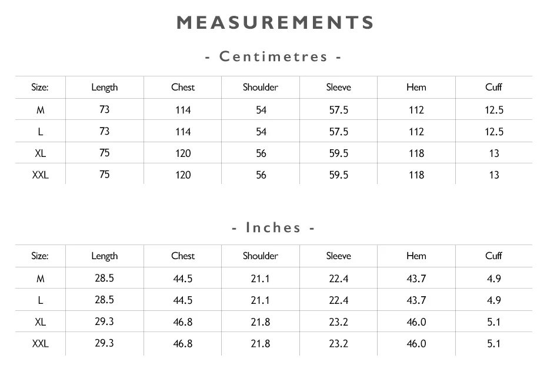The width and height of the screenshot is (547, 392).
Task: Click the 43.7 hem value for size M
Action: click(x=416, y=279)
